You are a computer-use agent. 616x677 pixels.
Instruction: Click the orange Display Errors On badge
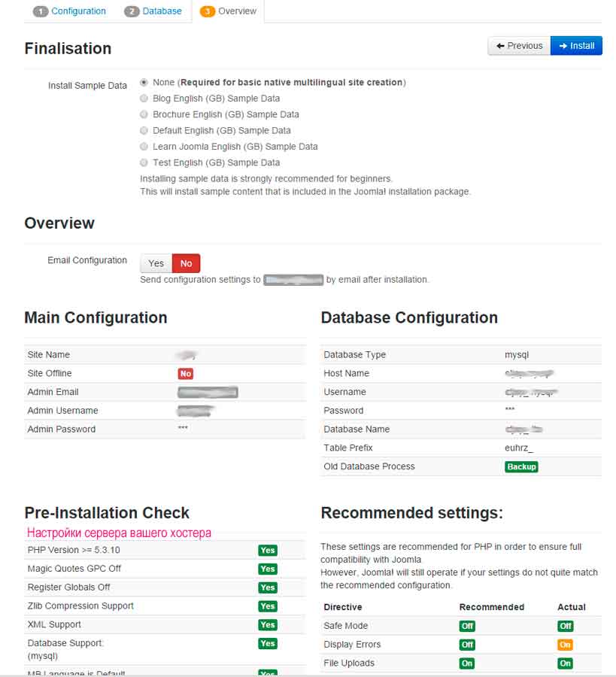(565, 645)
